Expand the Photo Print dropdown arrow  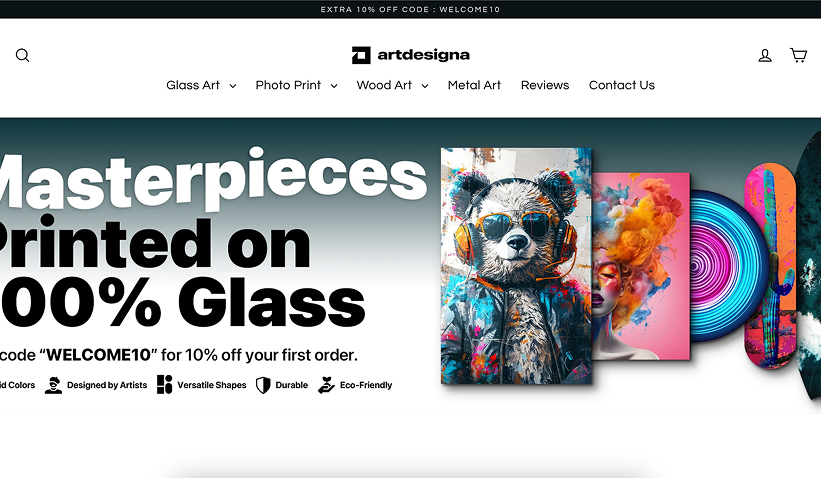334,86
